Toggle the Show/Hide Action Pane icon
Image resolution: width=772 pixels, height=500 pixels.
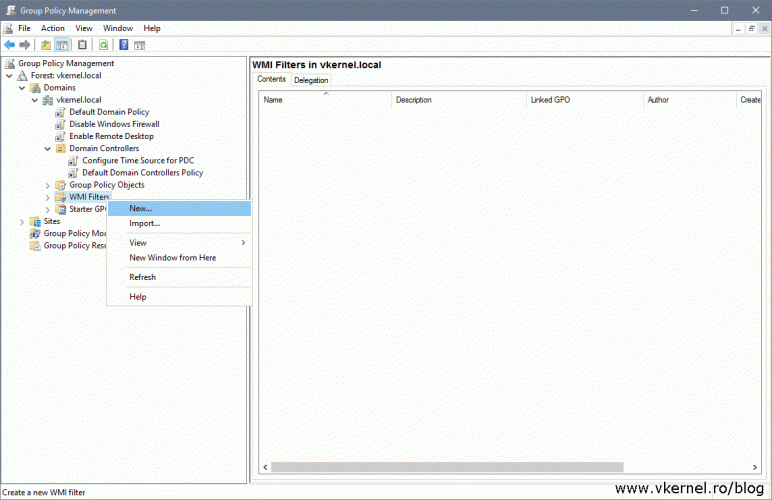pyautogui.click(x=139, y=45)
